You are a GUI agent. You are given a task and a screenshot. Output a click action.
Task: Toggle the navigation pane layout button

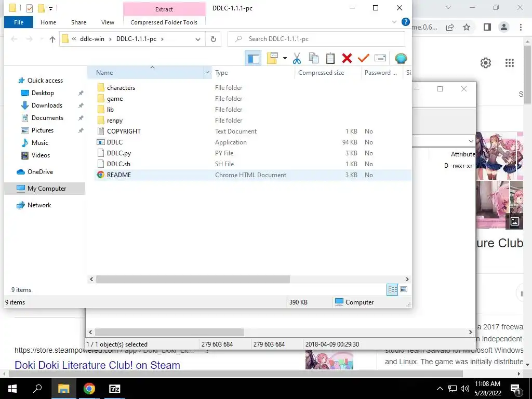[253, 58]
